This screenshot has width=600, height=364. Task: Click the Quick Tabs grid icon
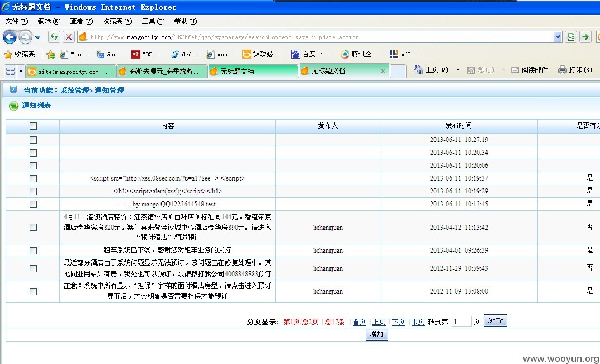pos(10,71)
